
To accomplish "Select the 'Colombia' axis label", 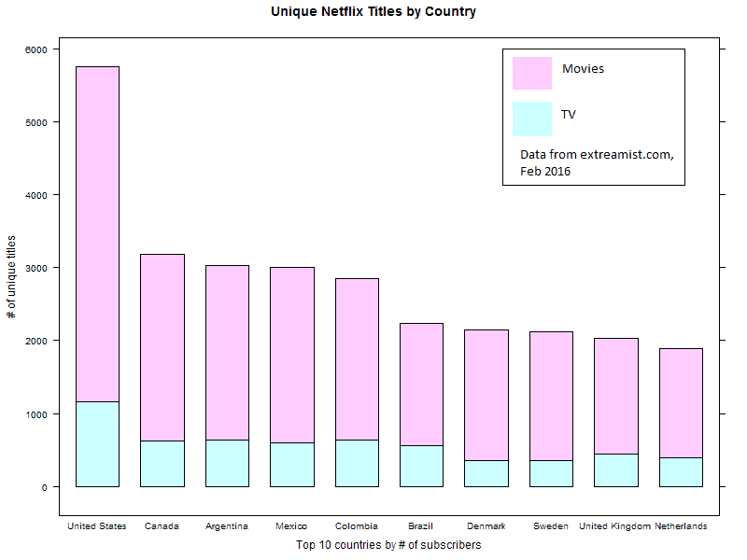I will (x=357, y=526).
